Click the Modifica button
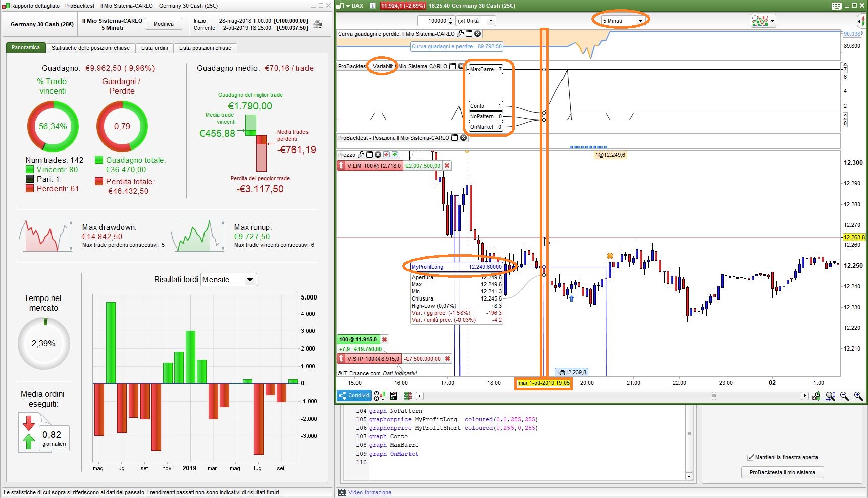The image size is (868, 498). [x=164, y=24]
